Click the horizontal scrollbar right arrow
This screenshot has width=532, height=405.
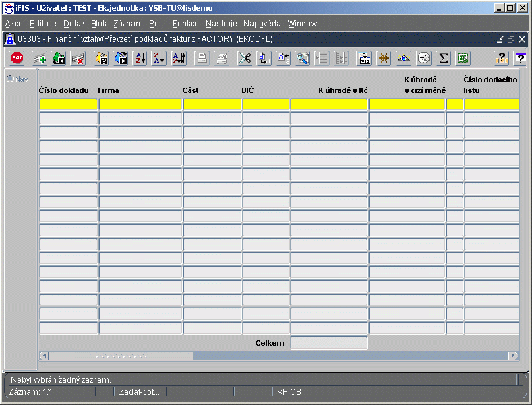coord(513,356)
